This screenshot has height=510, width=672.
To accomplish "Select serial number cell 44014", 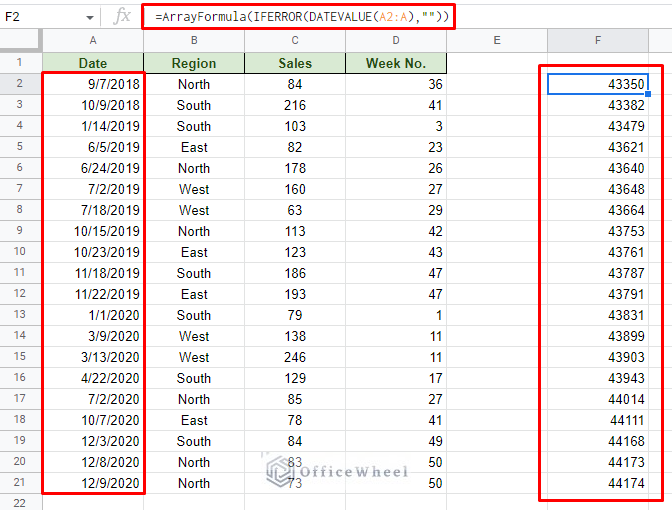I will point(598,399).
